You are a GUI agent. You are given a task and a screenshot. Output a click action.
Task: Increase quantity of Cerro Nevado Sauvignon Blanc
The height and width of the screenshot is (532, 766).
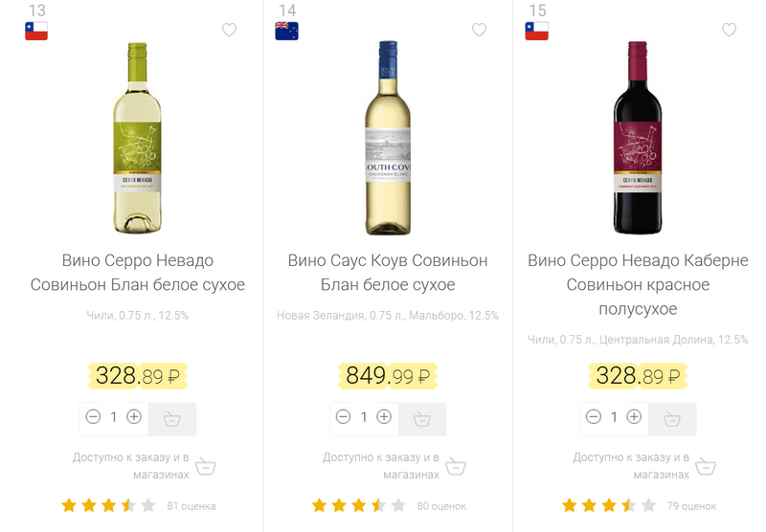pyautogui.click(x=134, y=417)
